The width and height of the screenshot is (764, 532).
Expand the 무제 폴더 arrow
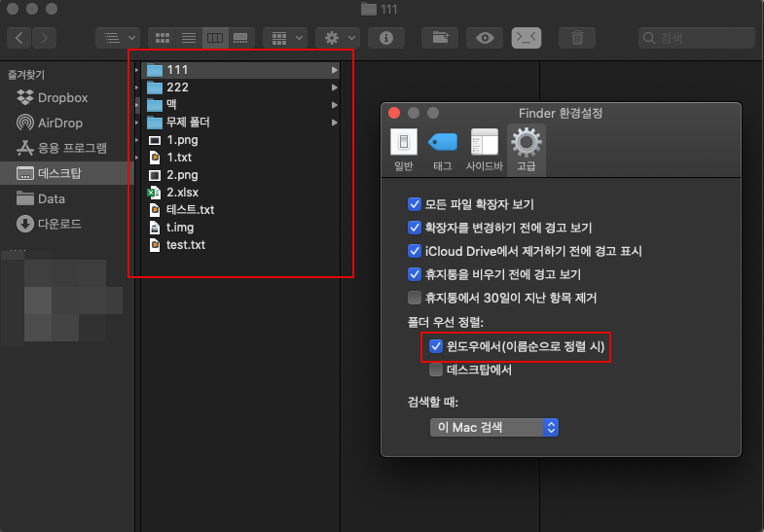(334, 123)
